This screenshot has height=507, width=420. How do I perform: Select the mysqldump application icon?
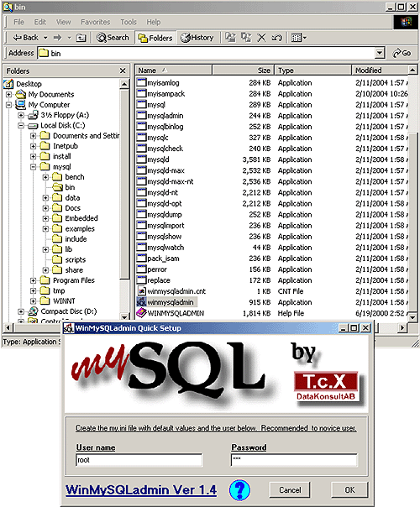tap(141, 214)
